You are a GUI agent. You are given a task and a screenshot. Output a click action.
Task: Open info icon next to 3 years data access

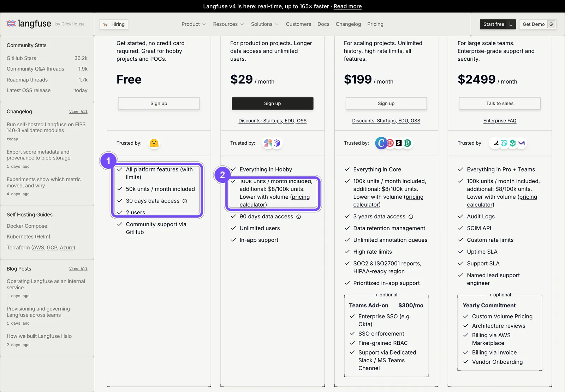[411, 217]
